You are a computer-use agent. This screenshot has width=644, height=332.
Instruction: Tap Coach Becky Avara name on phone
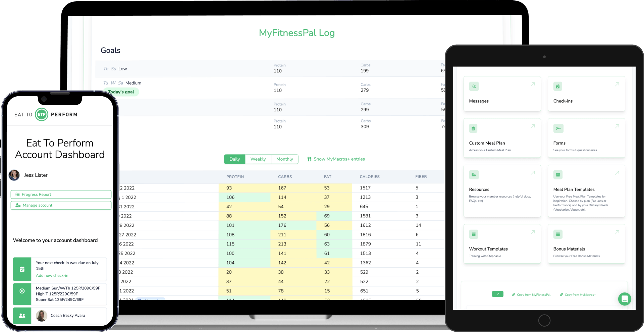pyautogui.click(x=68, y=316)
